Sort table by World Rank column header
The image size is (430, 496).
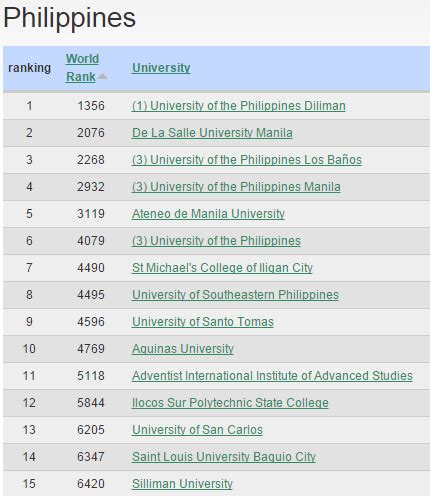coord(82,68)
